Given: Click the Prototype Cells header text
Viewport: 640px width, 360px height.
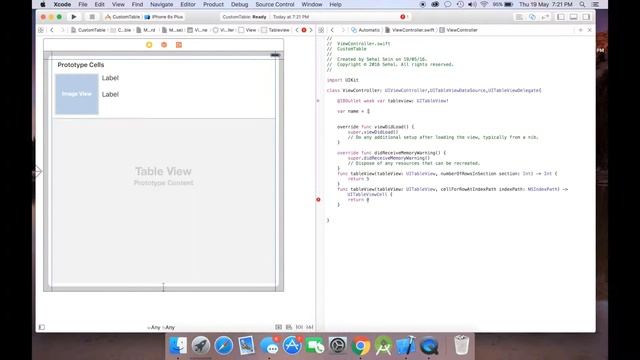Looking at the screenshot, I should [81, 65].
